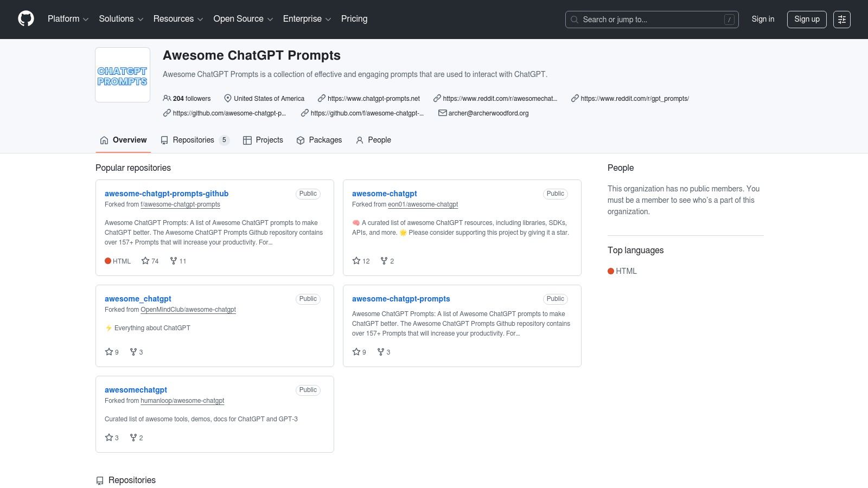This screenshot has height=488, width=868.
Task: Open the Open Source dropdown
Action: click(242, 19)
